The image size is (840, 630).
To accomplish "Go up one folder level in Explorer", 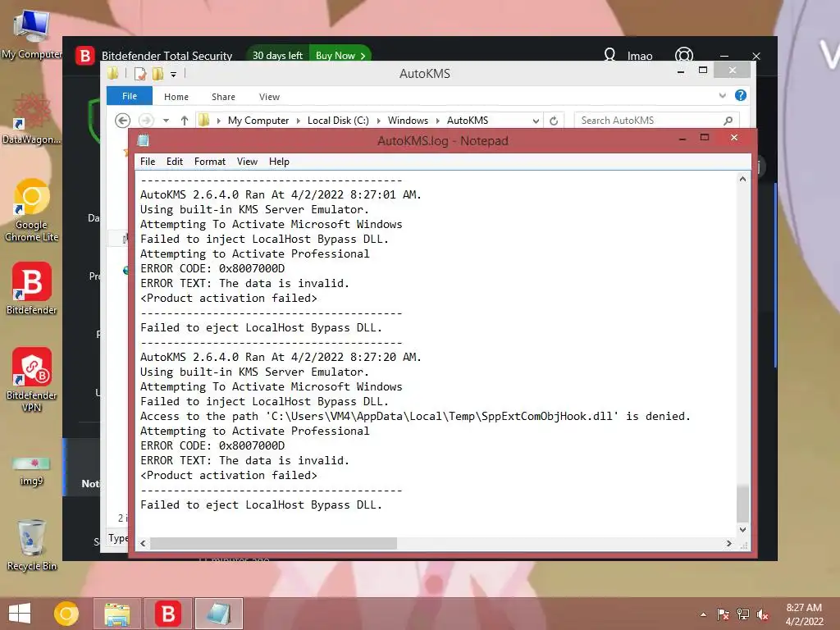I will [x=185, y=121].
